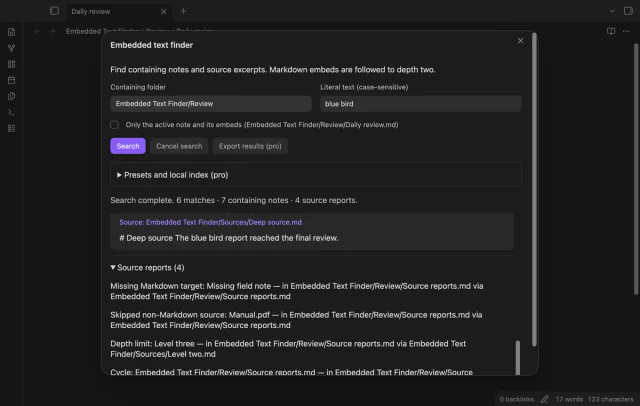This screenshot has height=406, width=640.
Task: Focus the Literal text input field
Action: click(420, 104)
